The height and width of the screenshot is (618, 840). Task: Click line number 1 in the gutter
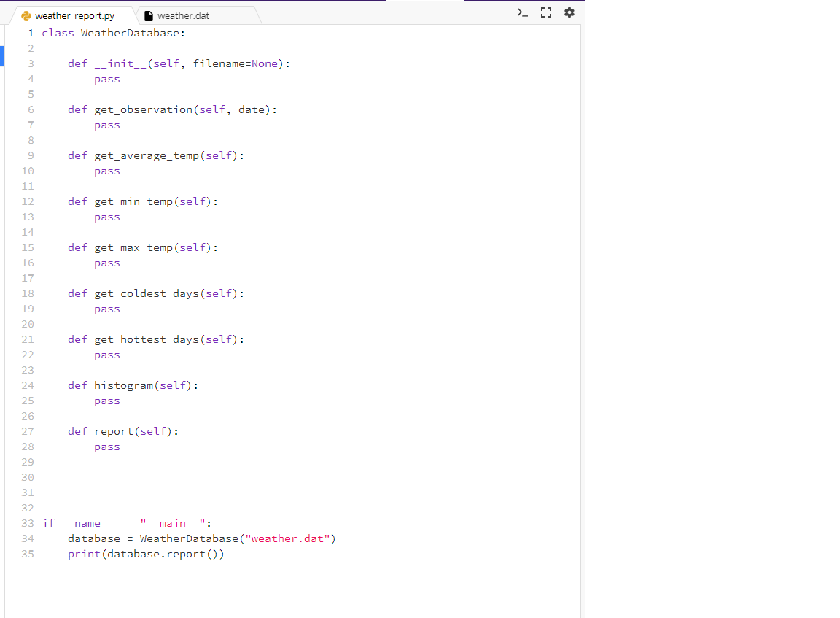pyautogui.click(x=31, y=32)
